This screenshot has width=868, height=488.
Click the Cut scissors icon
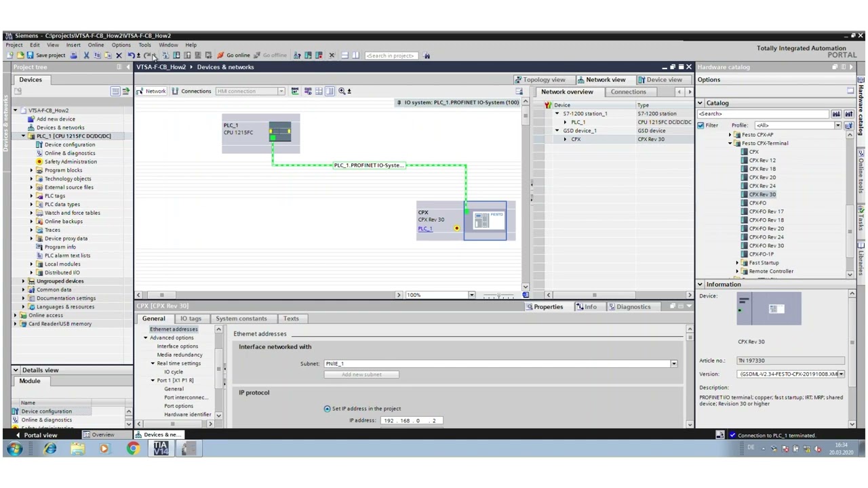86,56
